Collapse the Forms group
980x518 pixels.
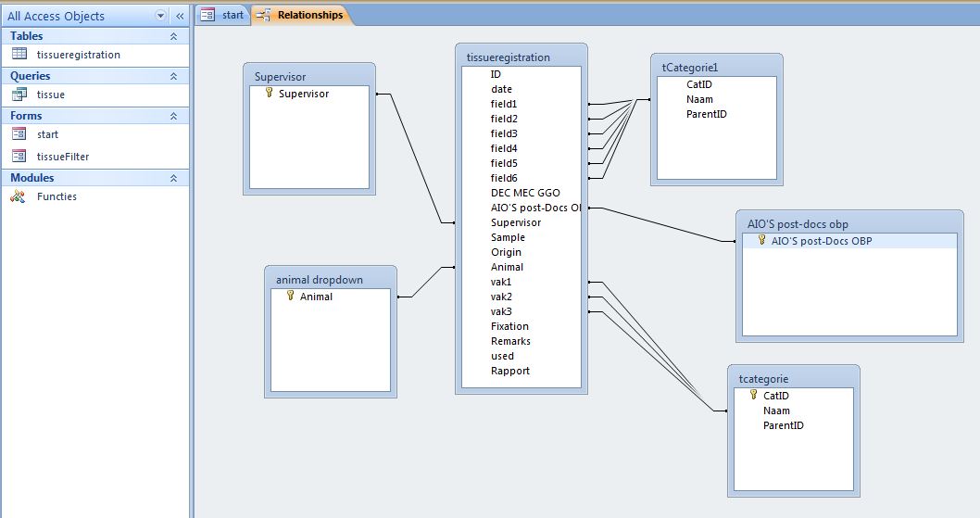(x=174, y=116)
